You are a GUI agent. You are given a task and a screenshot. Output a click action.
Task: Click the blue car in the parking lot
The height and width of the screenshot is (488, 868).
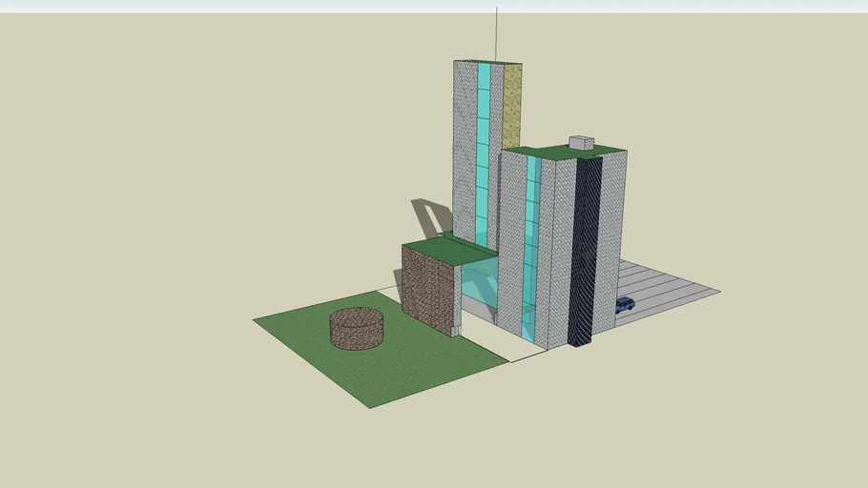click(x=625, y=305)
